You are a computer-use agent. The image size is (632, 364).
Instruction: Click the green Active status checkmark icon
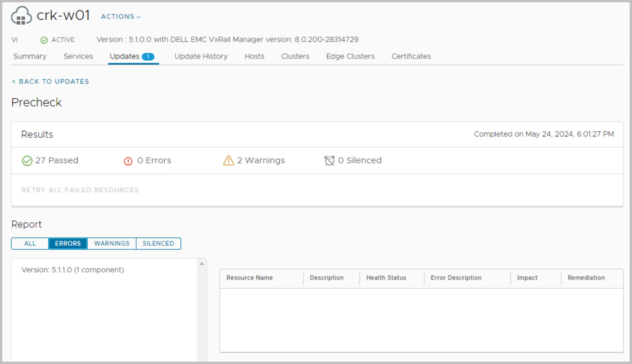point(44,40)
